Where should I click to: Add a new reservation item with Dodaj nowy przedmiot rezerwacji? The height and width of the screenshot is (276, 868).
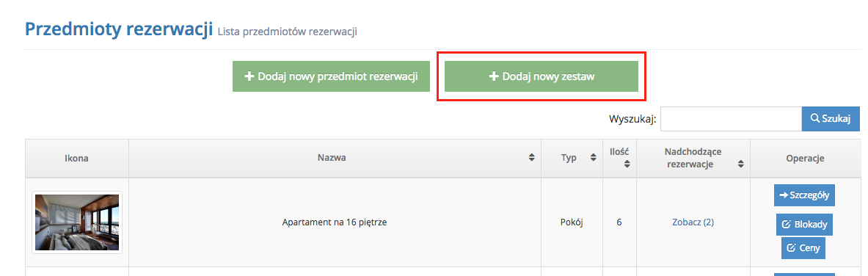[x=331, y=76]
